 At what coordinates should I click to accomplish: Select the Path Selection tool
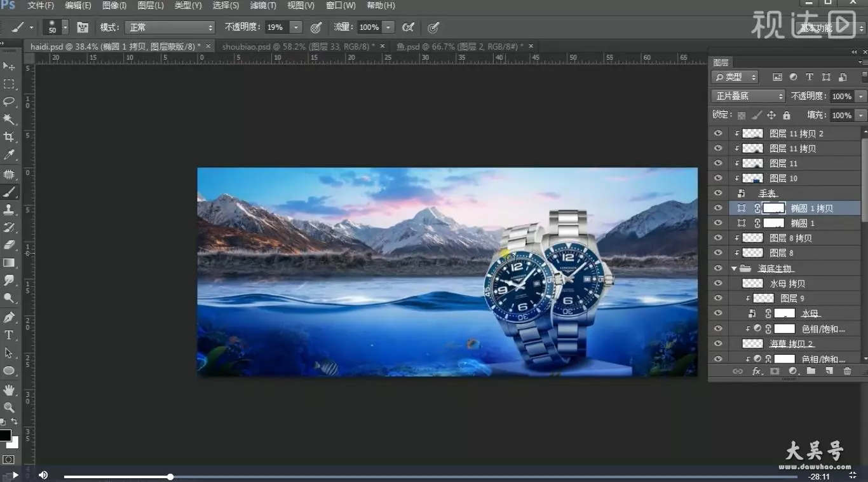pyautogui.click(x=9, y=353)
